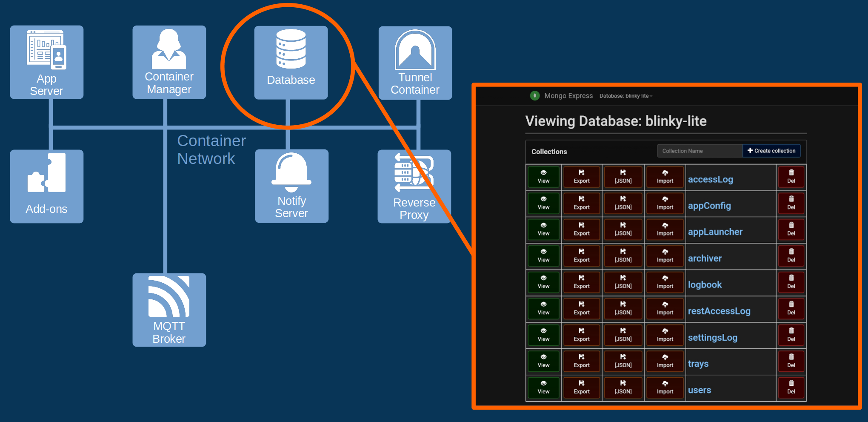Delete the restAccessLog collection

(791, 309)
